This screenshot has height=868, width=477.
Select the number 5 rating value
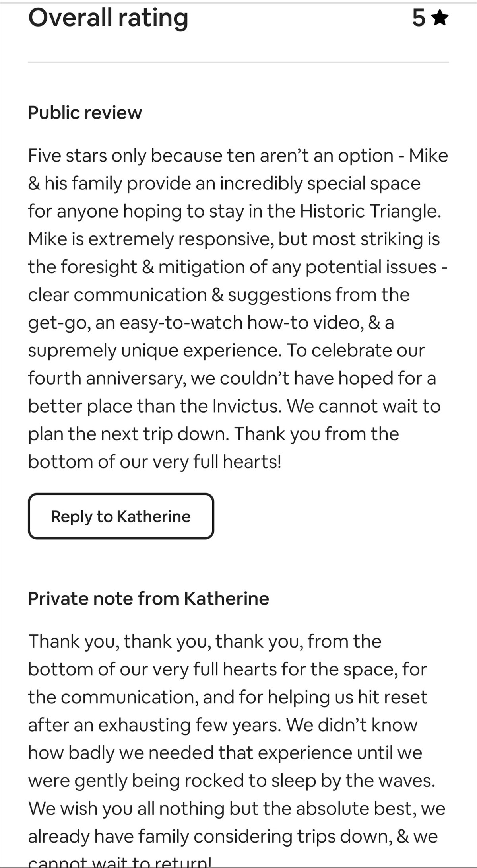coord(419,18)
